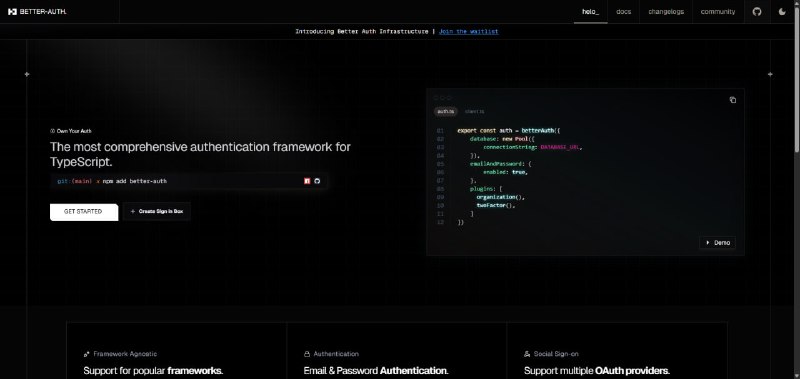Open the GitHub icon in the top navigation
This screenshot has width=800, height=379.
pos(757,12)
